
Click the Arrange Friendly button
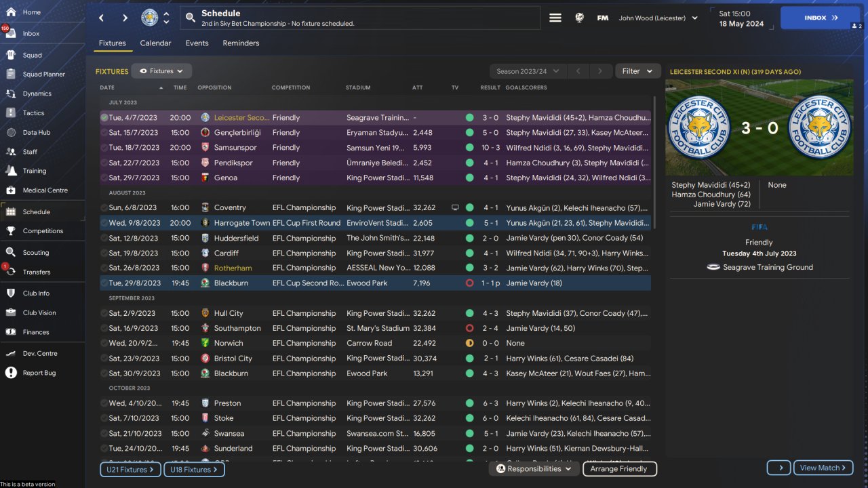[x=619, y=468]
